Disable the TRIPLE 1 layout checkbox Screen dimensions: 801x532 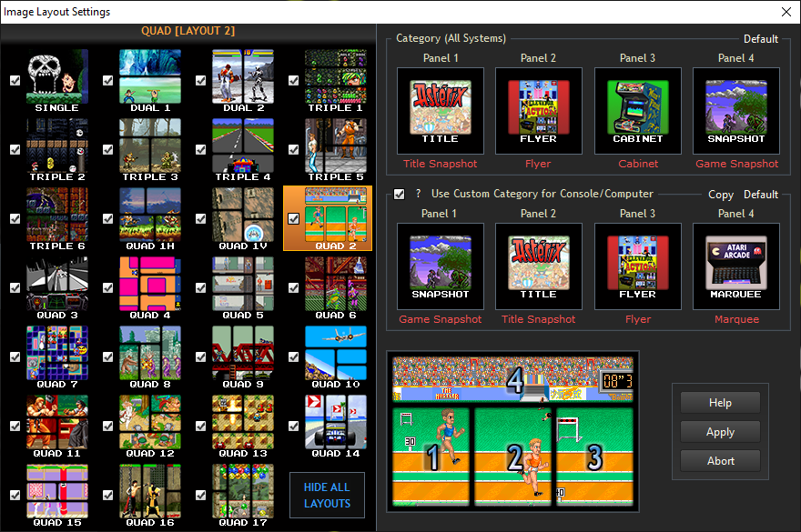pyautogui.click(x=293, y=80)
